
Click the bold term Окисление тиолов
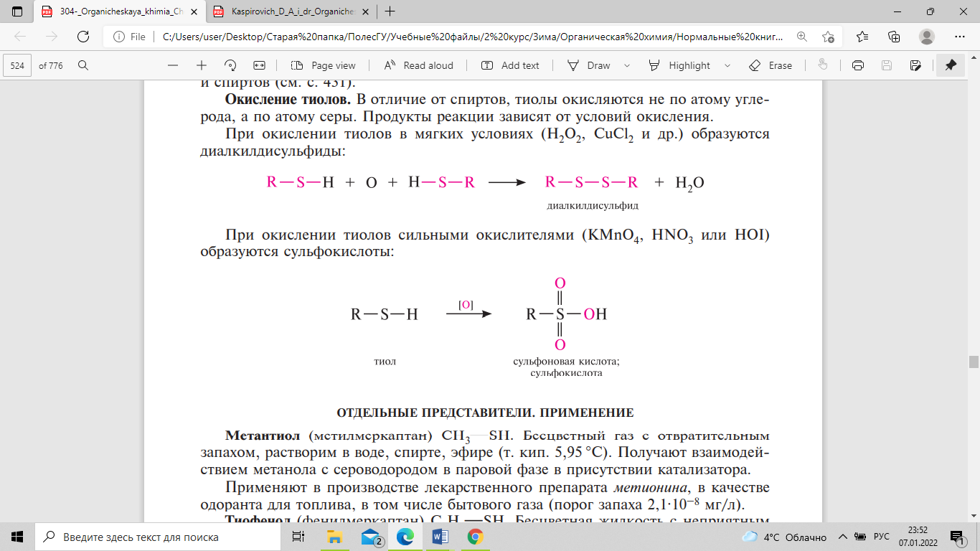(x=288, y=99)
